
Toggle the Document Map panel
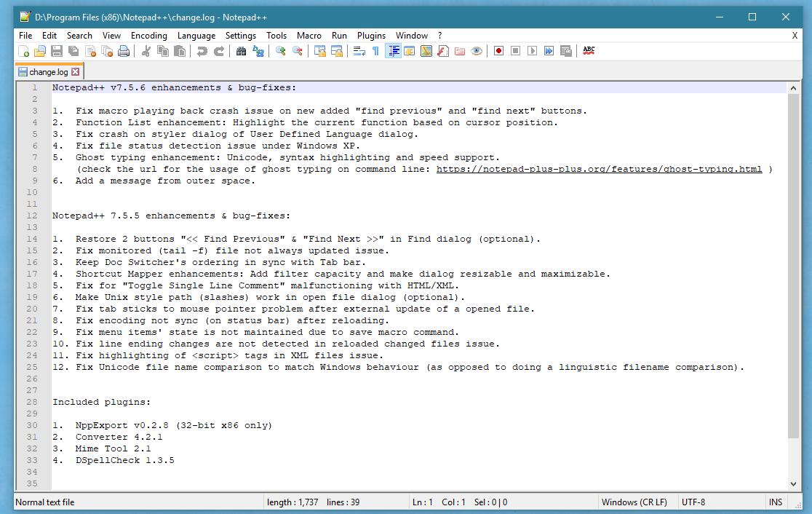tap(426, 50)
